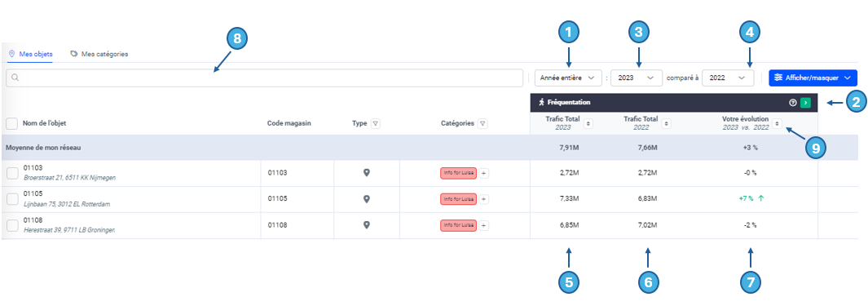Filter the Catégories column
Screen dimensions: 868x306
482,123
